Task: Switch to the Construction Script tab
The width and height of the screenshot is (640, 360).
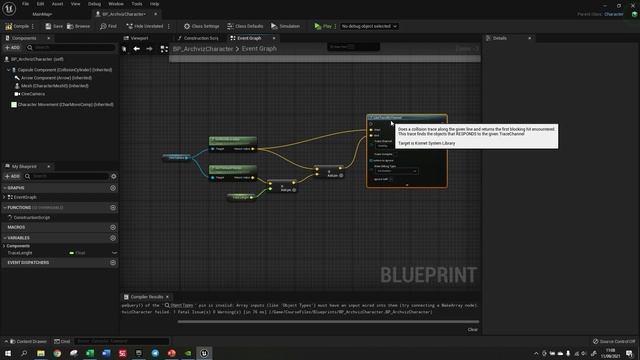Action: (198, 38)
